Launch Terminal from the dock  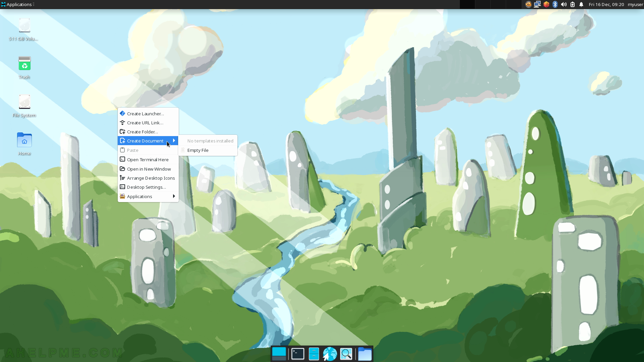[298, 354]
